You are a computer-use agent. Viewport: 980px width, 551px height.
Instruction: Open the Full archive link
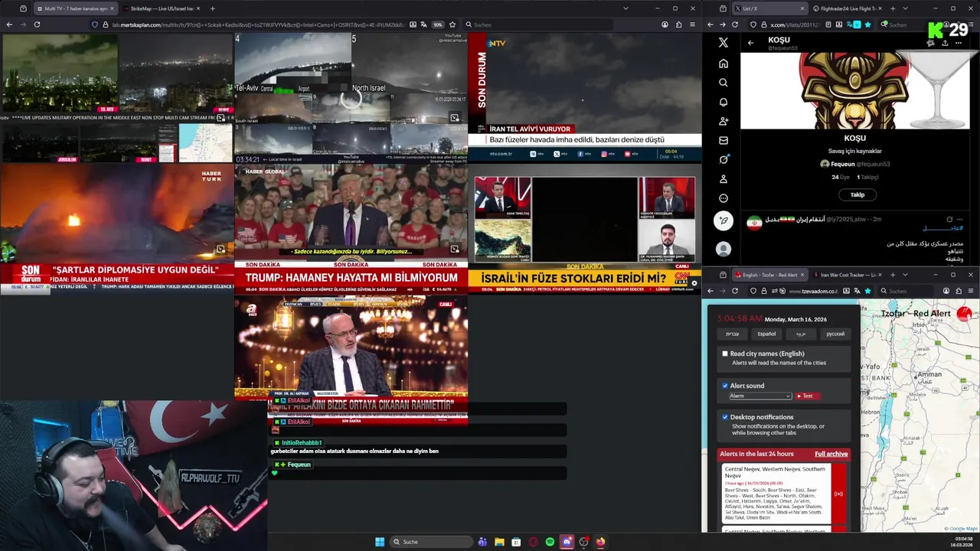tap(831, 454)
